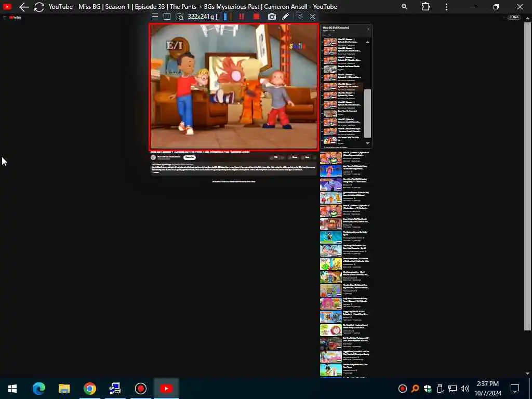Select the full-area square capture mode

tap(167, 17)
